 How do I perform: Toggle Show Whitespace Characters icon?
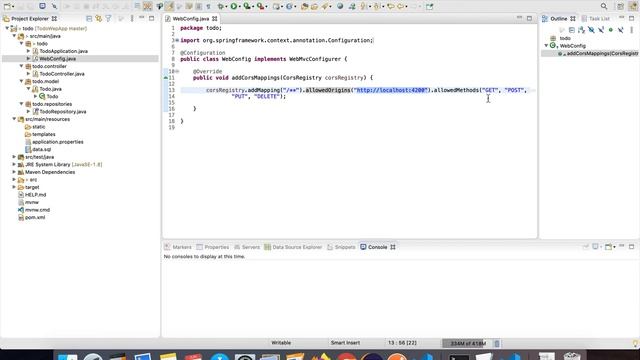(x=208, y=6)
